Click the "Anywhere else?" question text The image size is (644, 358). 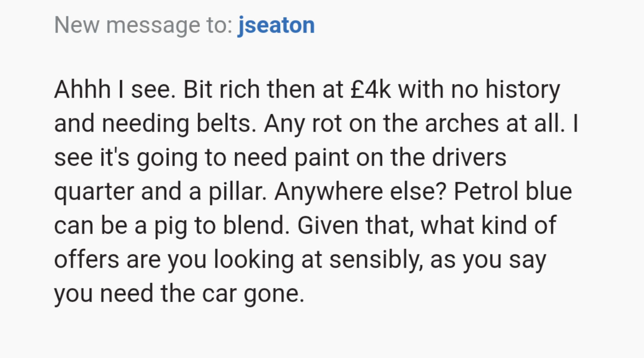pyautogui.click(x=360, y=192)
